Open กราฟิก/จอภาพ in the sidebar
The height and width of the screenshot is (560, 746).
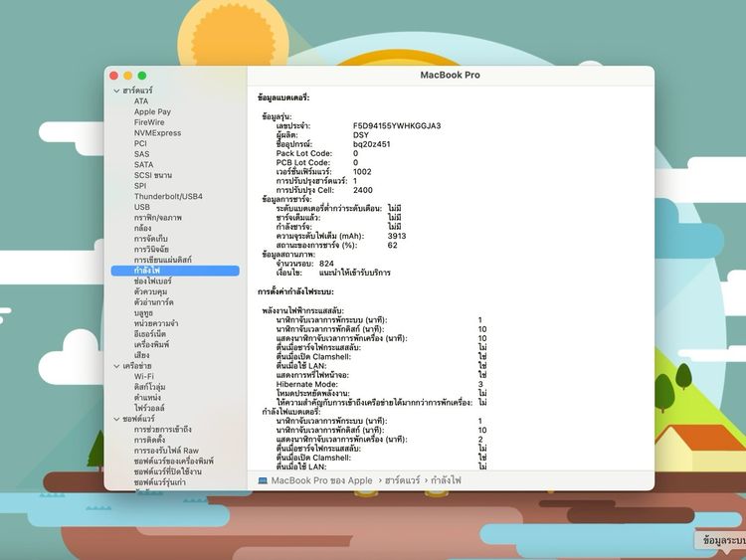(x=158, y=217)
